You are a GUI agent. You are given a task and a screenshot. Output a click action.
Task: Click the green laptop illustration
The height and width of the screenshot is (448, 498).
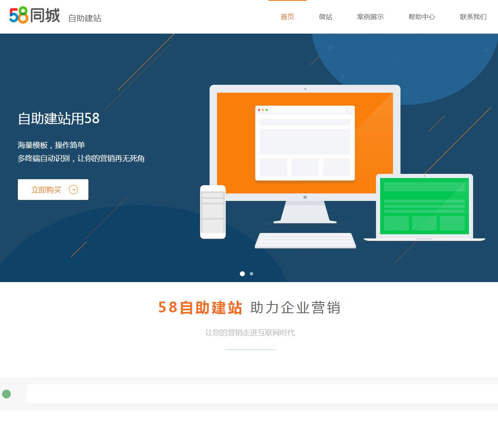(x=425, y=207)
